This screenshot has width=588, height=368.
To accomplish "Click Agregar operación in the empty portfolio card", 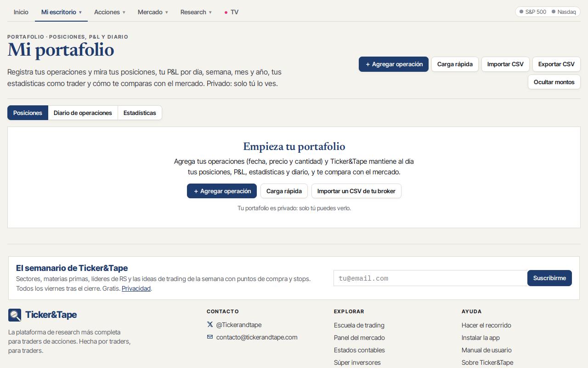I will [222, 191].
